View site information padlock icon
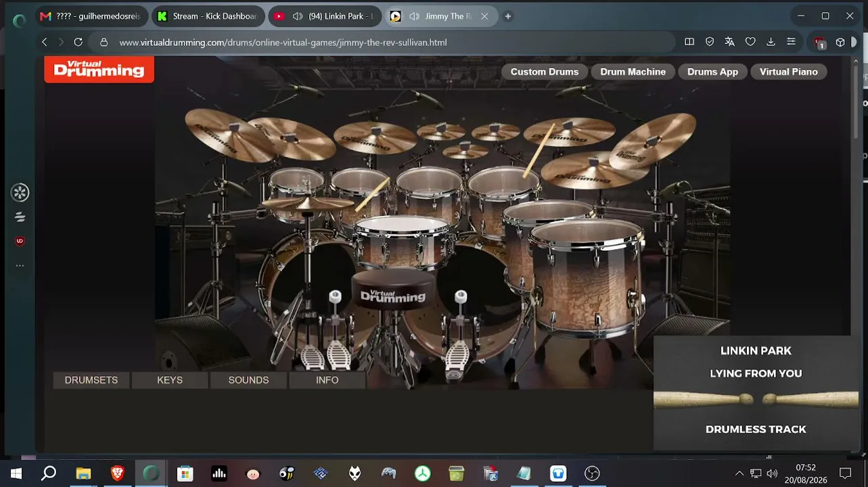Viewport: 868px width, 487px height. pos(104,42)
